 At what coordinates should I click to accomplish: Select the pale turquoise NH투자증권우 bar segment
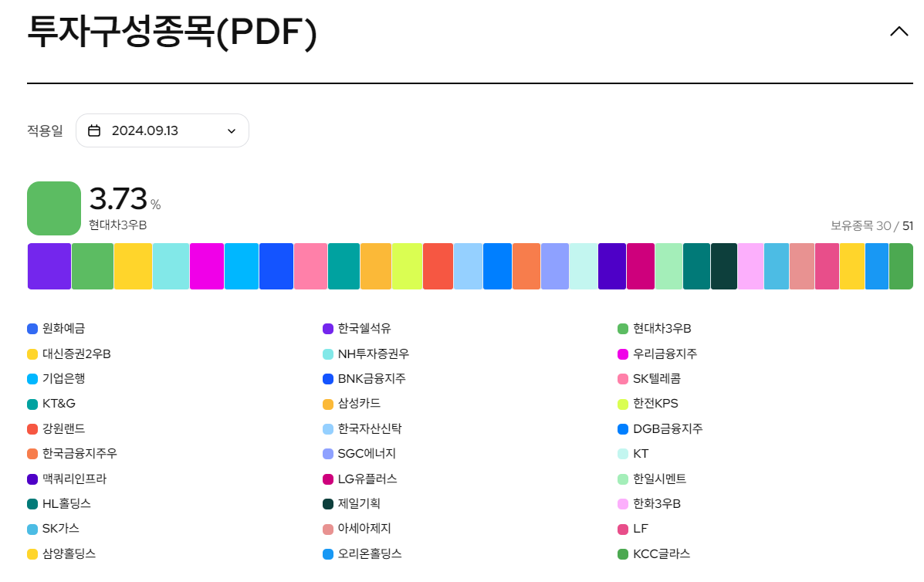click(171, 266)
